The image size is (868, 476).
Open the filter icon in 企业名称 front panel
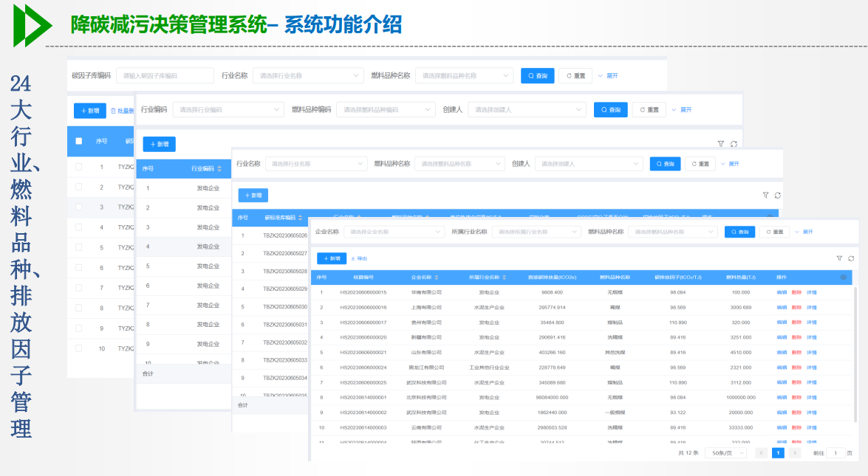(839, 258)
